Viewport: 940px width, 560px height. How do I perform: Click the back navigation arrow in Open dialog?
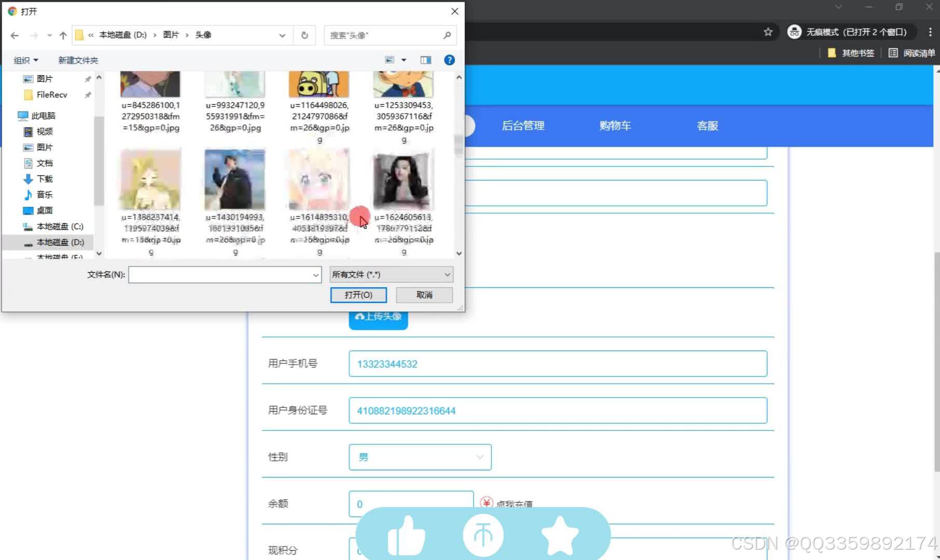pyautogui.click(x=14, y=35)
